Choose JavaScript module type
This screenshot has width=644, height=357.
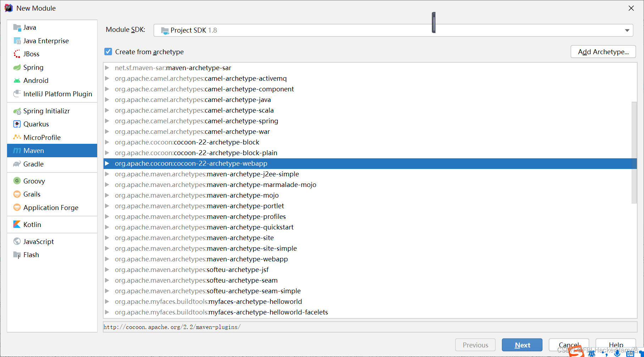coord(52,242)
